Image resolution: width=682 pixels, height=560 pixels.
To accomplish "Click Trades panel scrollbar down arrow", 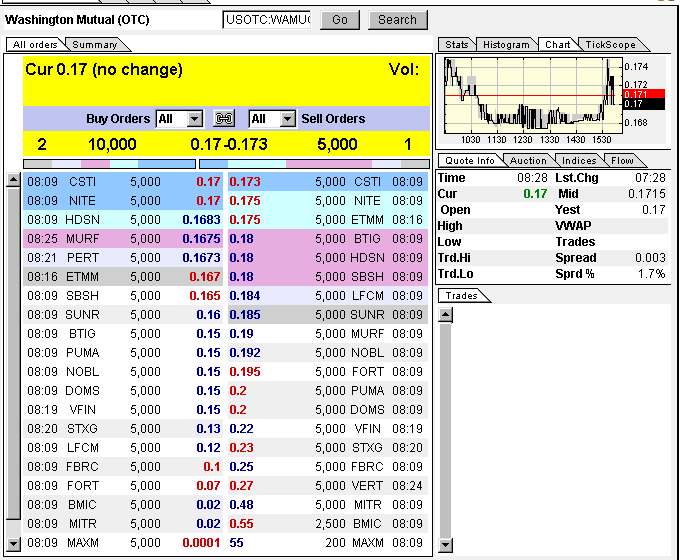I will click(445, 545).
